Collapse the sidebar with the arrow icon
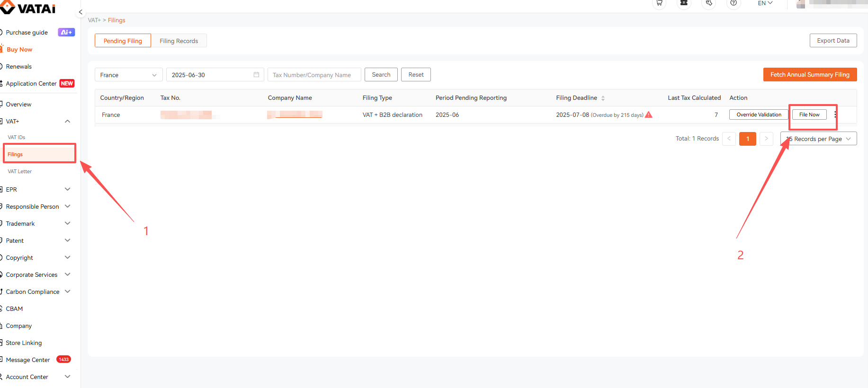 point(81,12)
